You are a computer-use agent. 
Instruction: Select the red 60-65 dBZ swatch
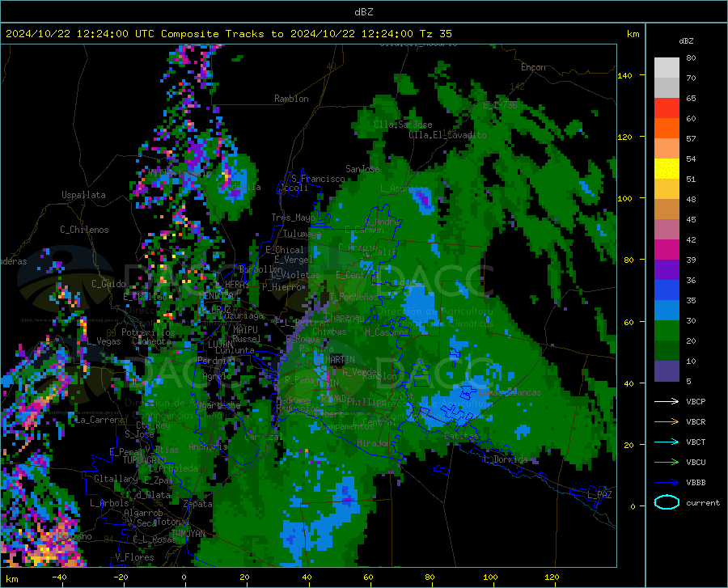667,108
